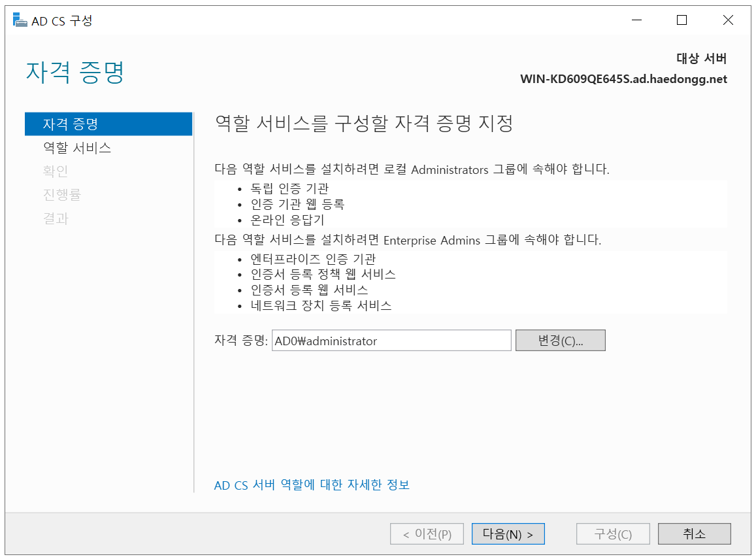
Task: Click the 대상 서버 label
Action: click(702, 58)
